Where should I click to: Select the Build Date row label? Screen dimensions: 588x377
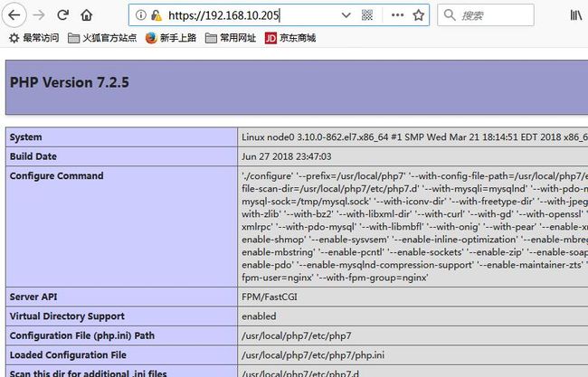33,156
